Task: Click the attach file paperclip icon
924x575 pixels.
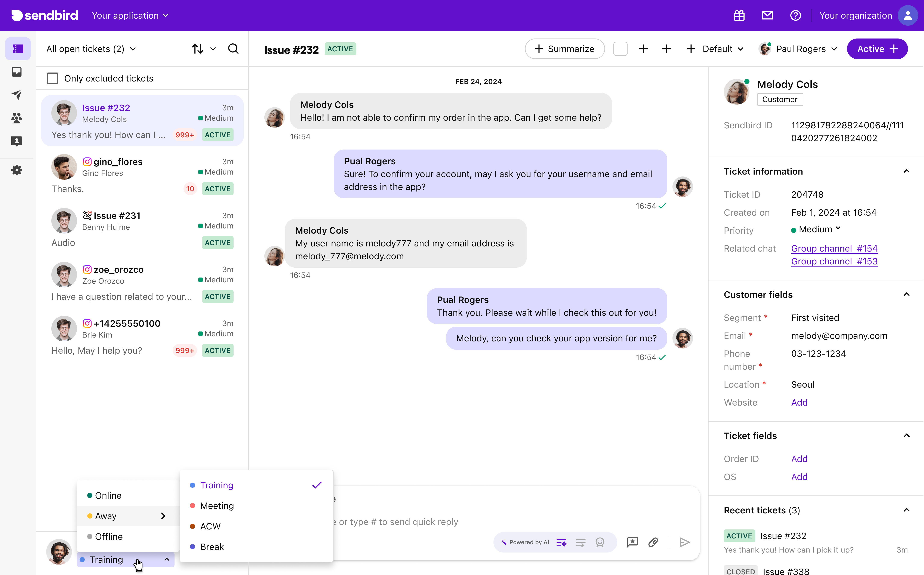Action: point(653,542)
